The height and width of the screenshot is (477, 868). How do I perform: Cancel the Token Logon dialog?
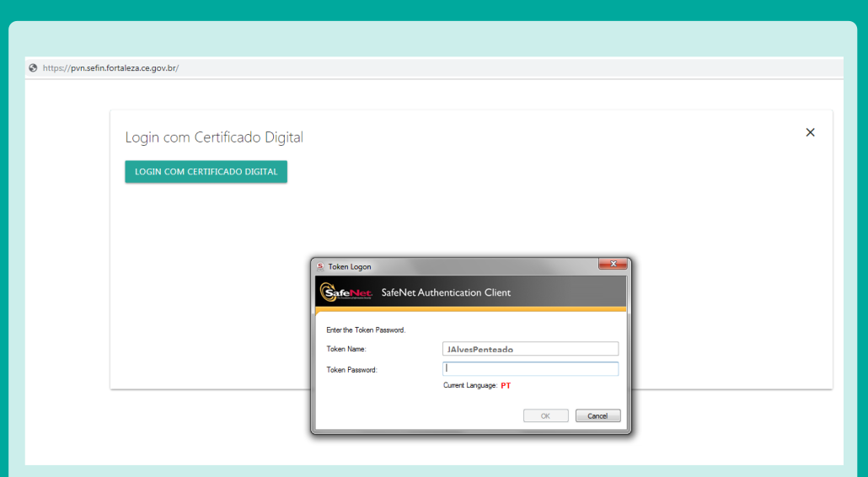click(597, 415)
